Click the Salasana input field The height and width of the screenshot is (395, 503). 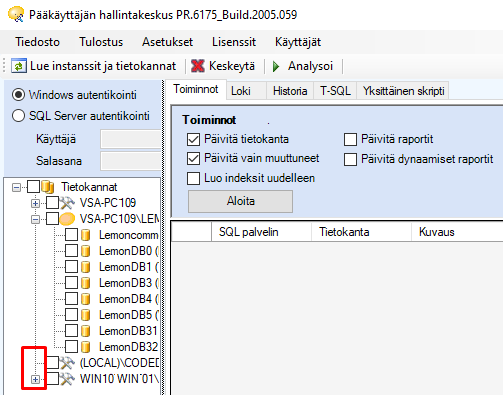[x=131, y=161]
